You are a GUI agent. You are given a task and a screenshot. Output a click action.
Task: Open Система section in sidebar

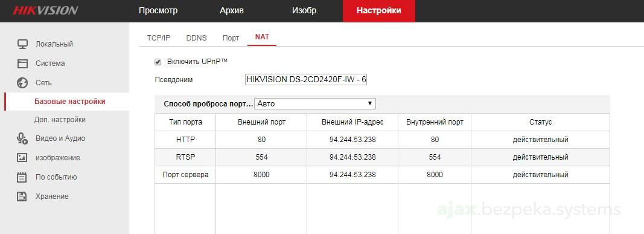click(50, 63)
